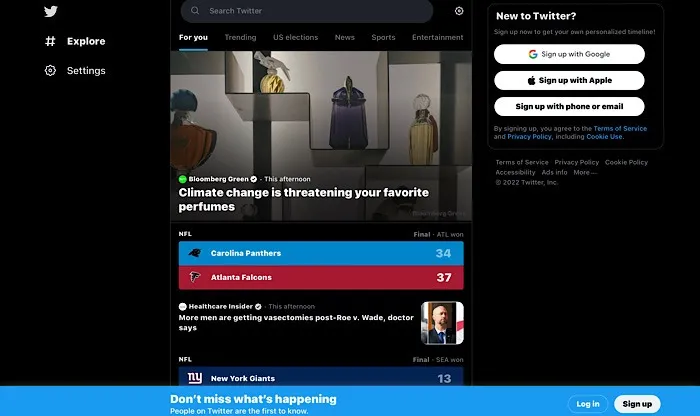Sign up with phone or email
Image resolution: width=700 pixels, height=416 pixels.
pos(569,106)
